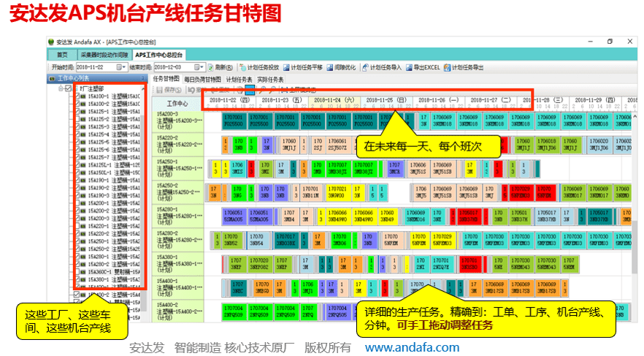Select the 15A220-2 work center row label
Viewport: 644px width, 356px height.
point(178,145)
